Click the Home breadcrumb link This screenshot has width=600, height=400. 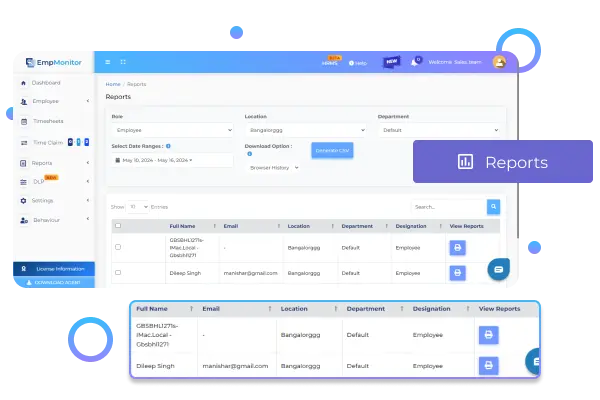point(113,84)
